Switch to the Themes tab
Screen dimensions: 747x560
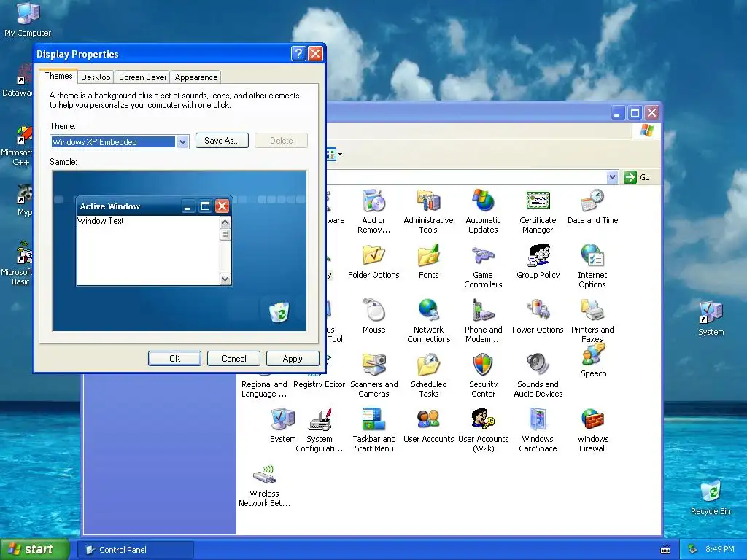(x=58, y=76)
